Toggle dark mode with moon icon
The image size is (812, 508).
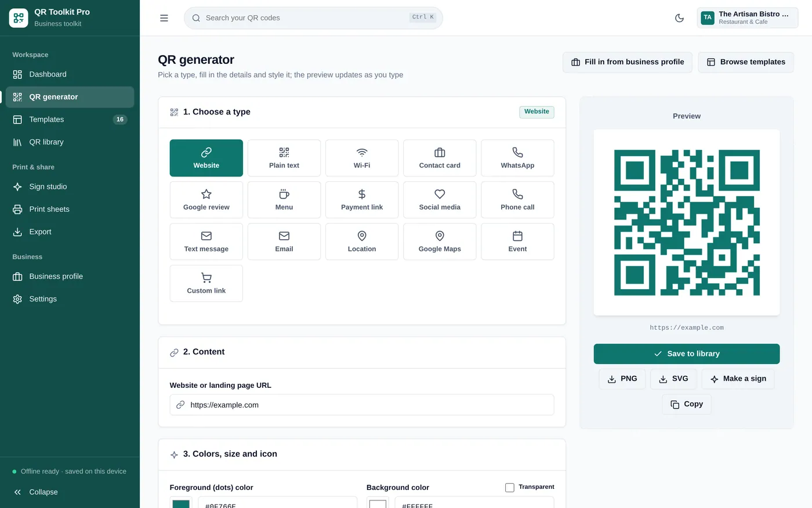tap(679, 18)
